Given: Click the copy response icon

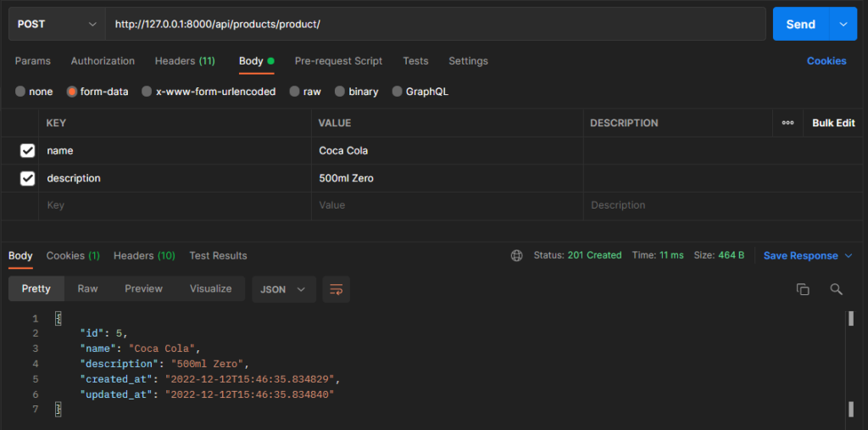Looking at the screenshot, I should tap(803, 289).
